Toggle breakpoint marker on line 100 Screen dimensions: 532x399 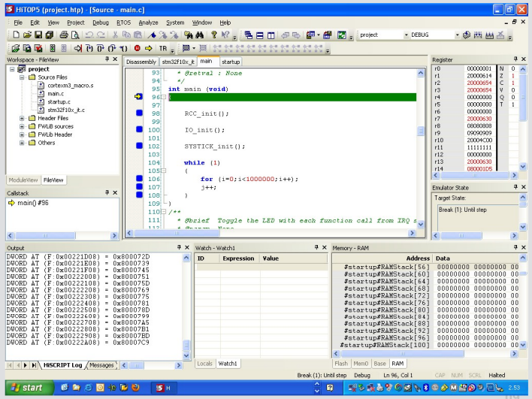(139, 129)
